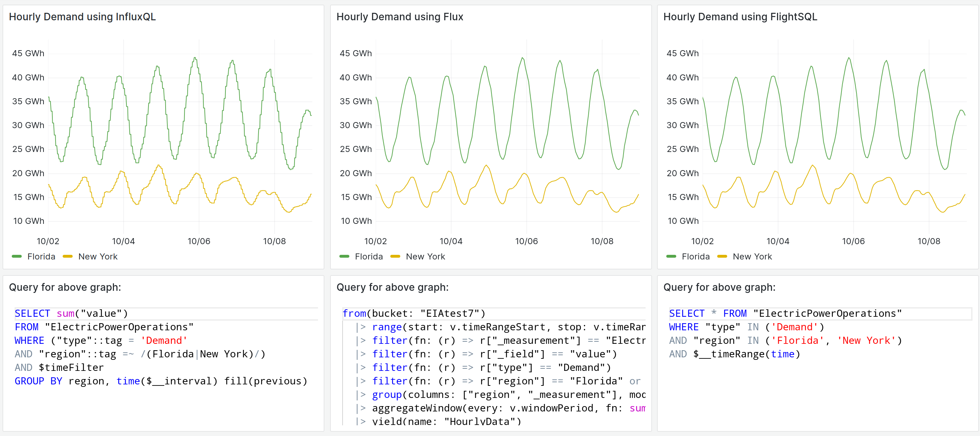Toggle Florida series label in FlightSQL legend

[695, 257]
